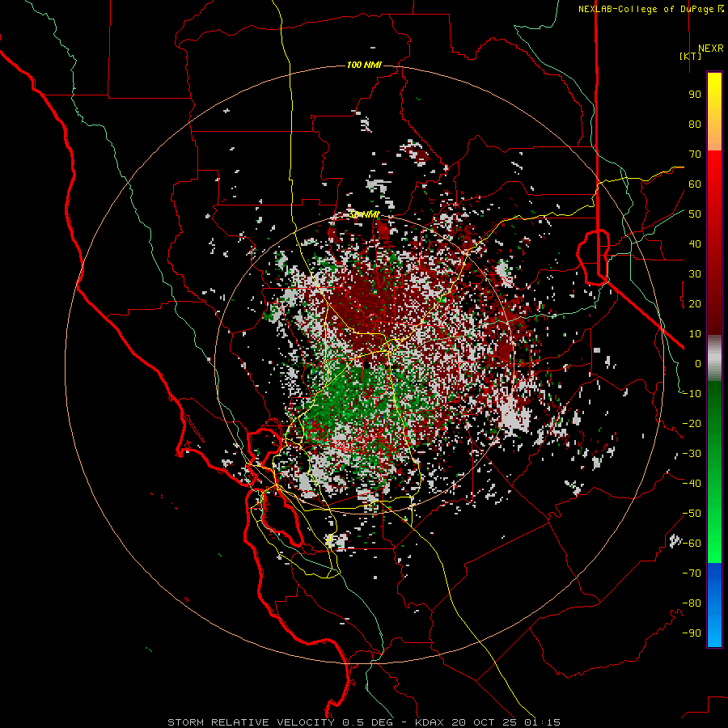Click the 20 value on velocity scale
The width and height of the screenshot is (728, 728).
pos(695,304)
